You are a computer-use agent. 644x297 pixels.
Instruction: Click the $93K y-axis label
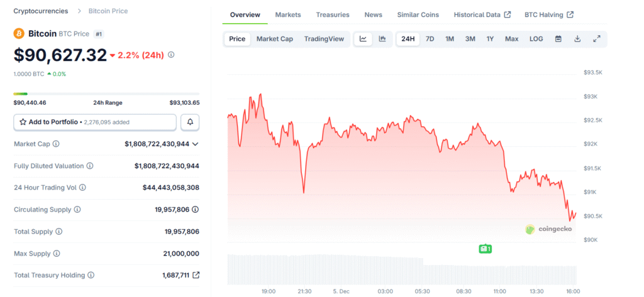(x=590, y=97)
